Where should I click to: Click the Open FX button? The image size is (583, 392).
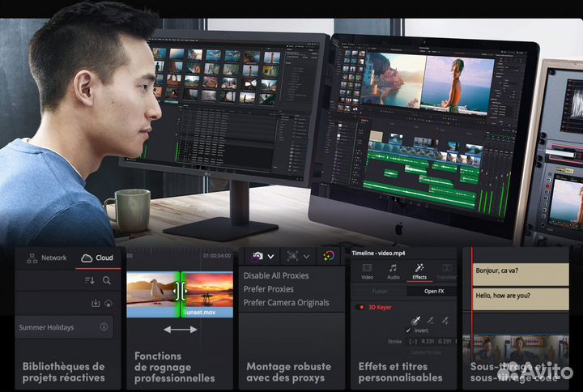[434, 292]
